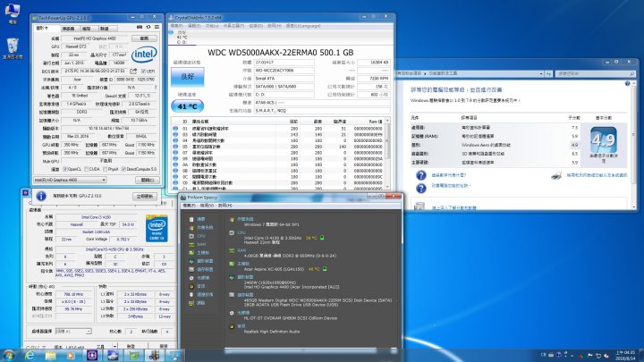Select Audio in the Speccy sidebar
644x362 pixels.
(197, 286)
